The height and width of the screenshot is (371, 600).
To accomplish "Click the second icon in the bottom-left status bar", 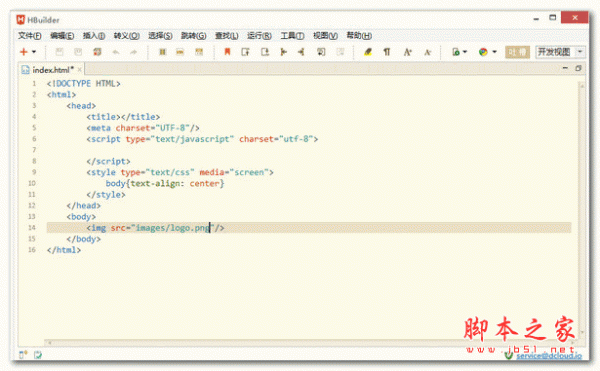I will pyautogui.click(x=38, y=355).
